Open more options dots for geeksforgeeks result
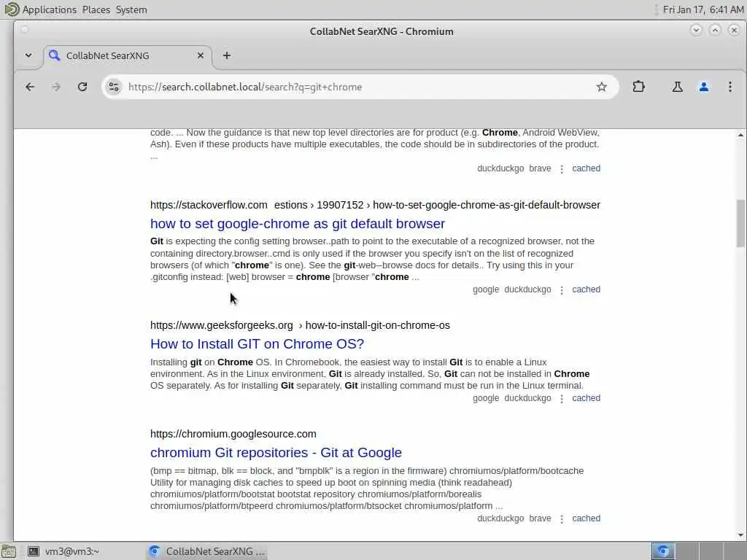 point(562,399)
